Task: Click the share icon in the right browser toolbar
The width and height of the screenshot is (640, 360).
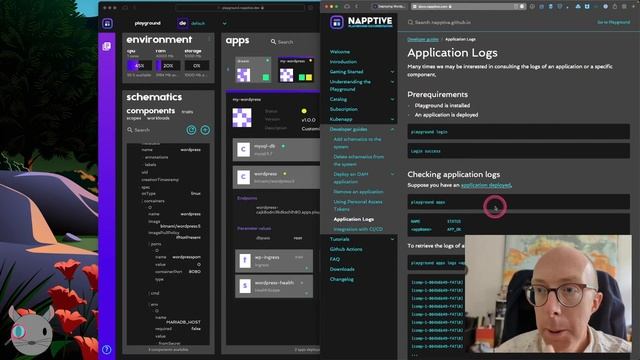Action: coord(615,7)
